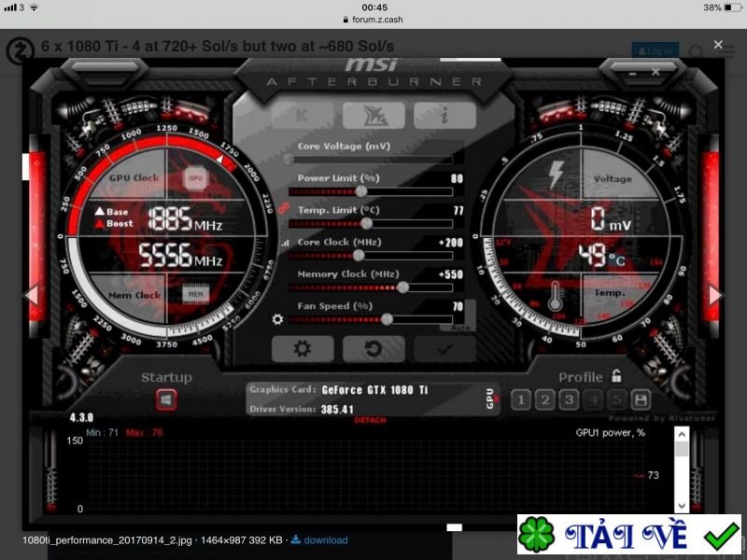The height and width of the screenshot is (560, 747).
Task: Click the fan speed gear icon
Action: tap(277, 319)
